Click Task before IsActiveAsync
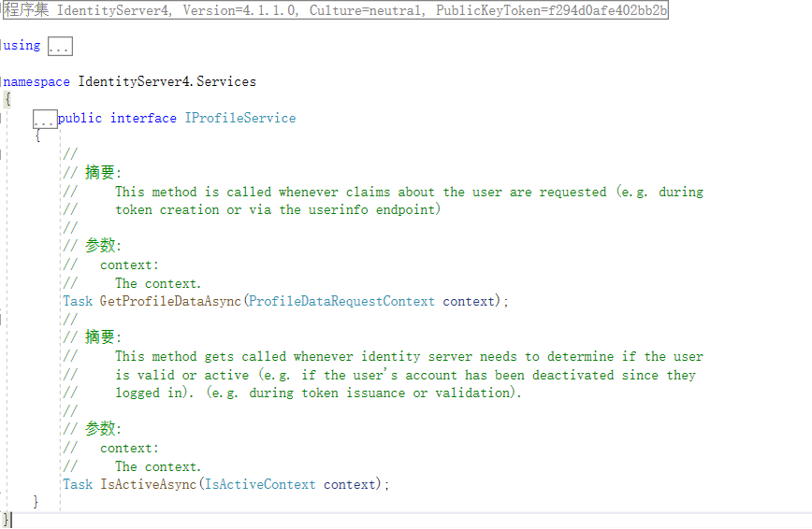Image resolution: width=812 pixels, height=529 pixels. coord(78,484)
